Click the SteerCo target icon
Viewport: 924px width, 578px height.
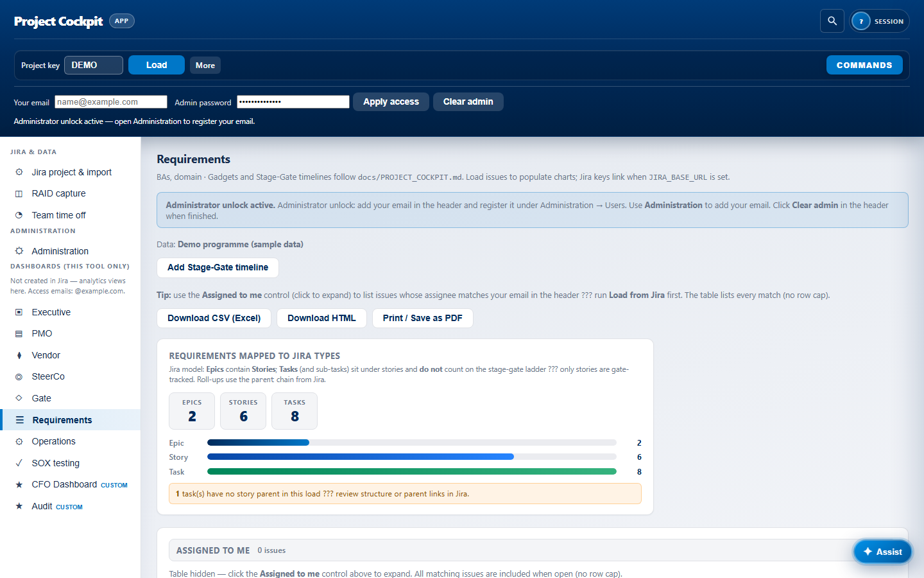tap(19, 376)
